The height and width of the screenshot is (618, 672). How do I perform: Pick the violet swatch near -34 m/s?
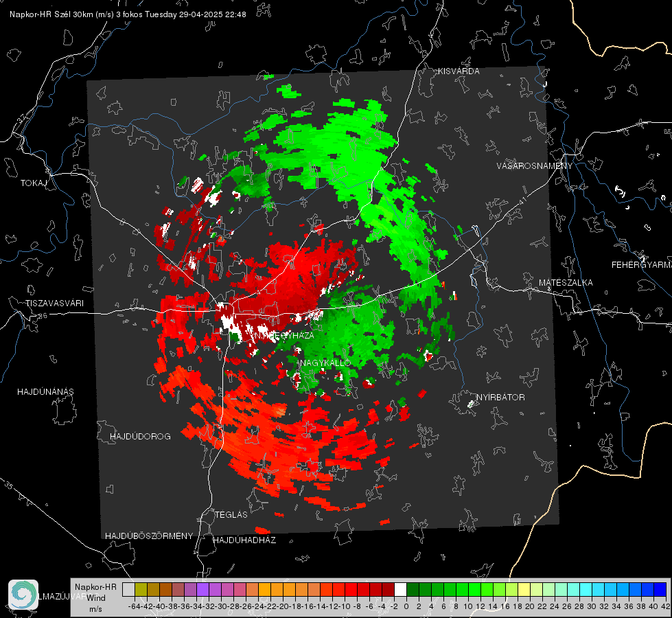202,590
